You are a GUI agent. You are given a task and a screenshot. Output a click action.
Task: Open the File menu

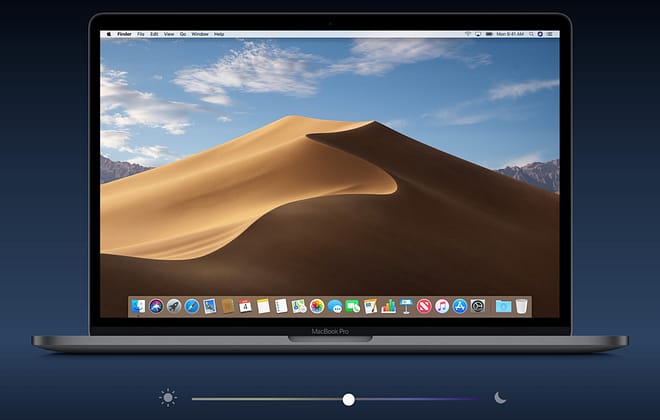tap(141, 34)
